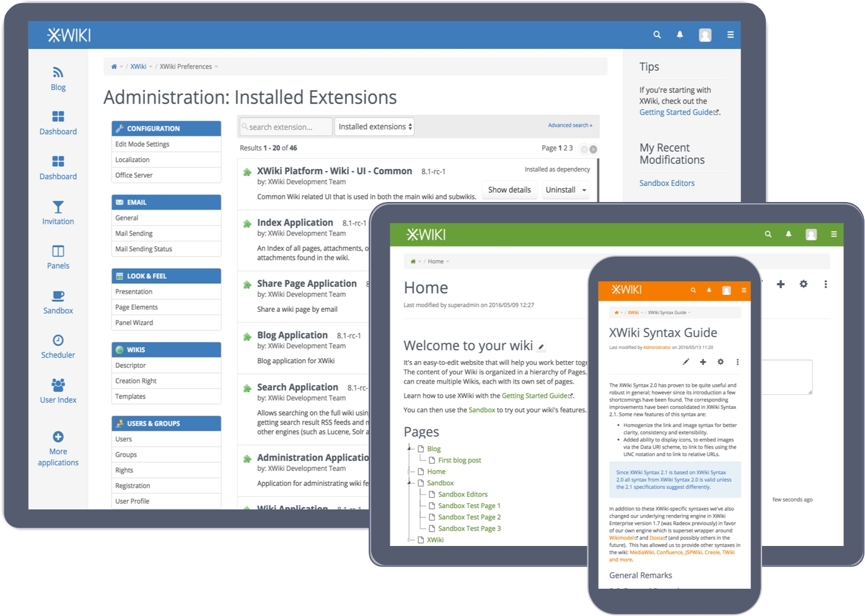Open the Blog application icon in sidebar
The width and height of the screenshot is (865, 616).
click(58, 73)
